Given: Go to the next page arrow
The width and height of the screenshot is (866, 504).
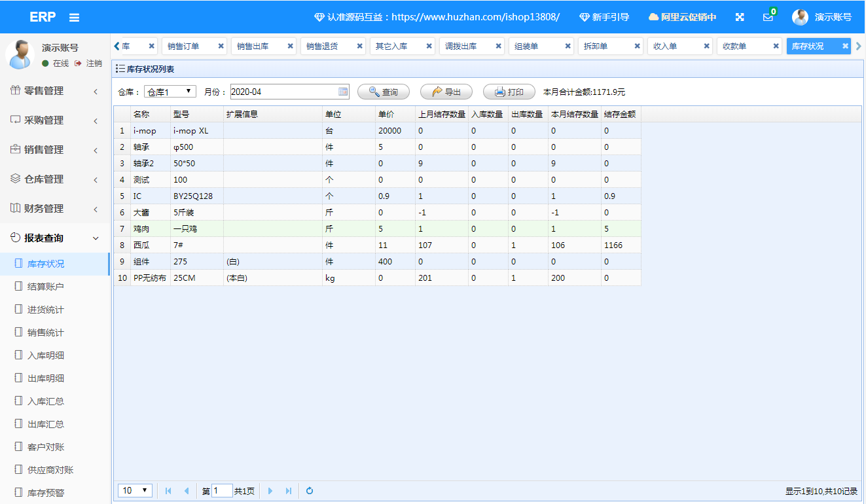Looking at the screenshot, I should point(270,491).
